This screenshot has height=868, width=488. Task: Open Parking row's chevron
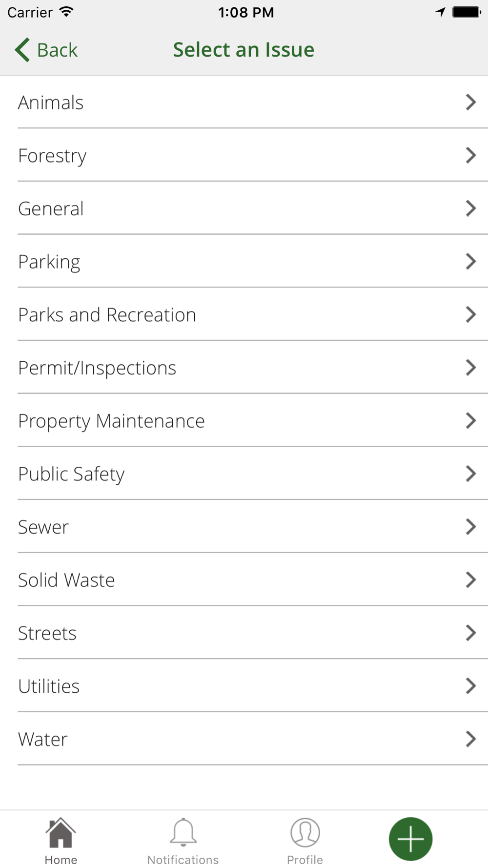[470, 262]
